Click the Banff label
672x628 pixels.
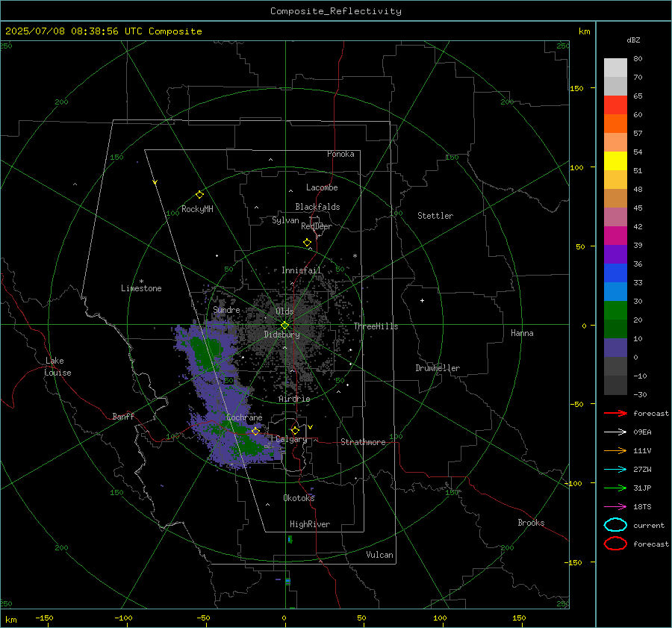(123, 416)
